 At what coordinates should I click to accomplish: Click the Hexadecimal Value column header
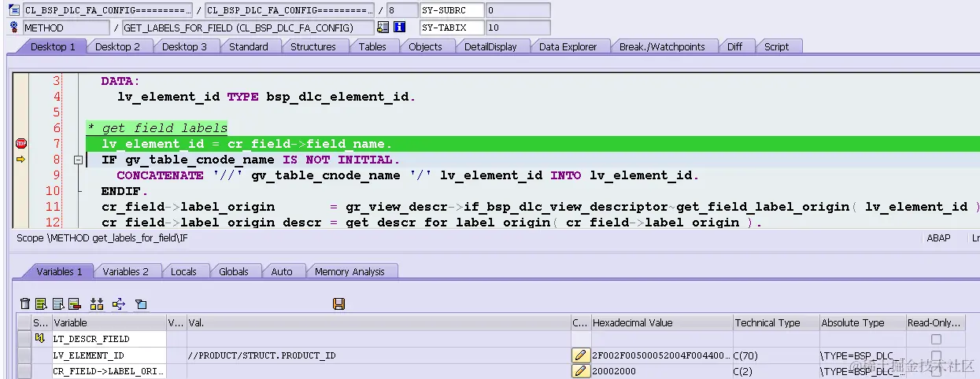tap(661, 322)
